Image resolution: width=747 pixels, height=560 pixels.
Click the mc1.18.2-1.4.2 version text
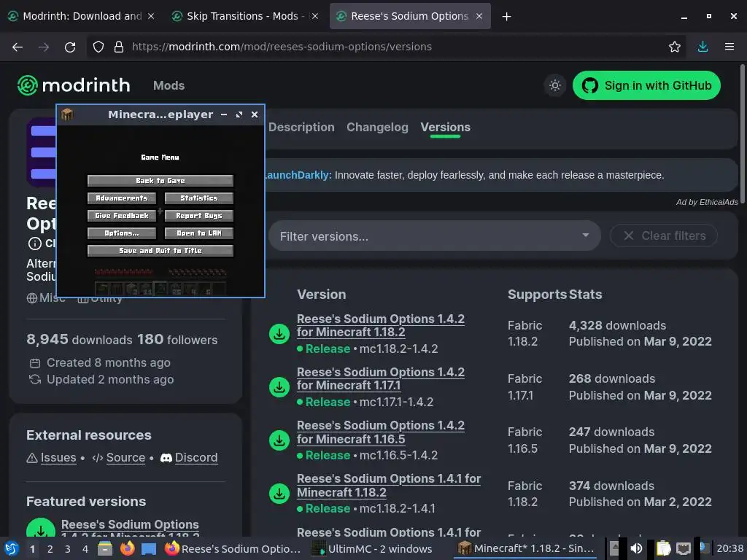pos(398,349)
